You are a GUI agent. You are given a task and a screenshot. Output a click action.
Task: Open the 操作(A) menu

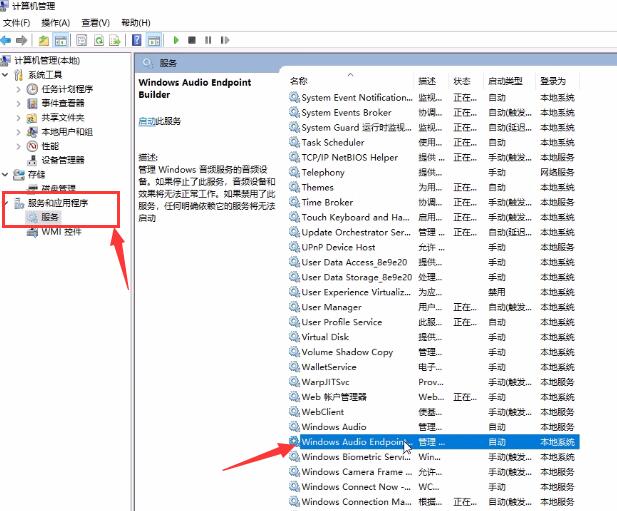(x=55, y=23)
